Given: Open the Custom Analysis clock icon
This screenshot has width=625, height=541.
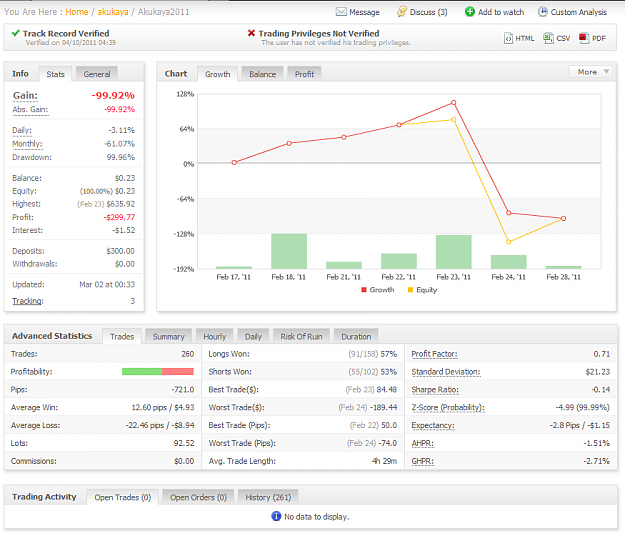Looking at the screenshot, I should point(542,12).
